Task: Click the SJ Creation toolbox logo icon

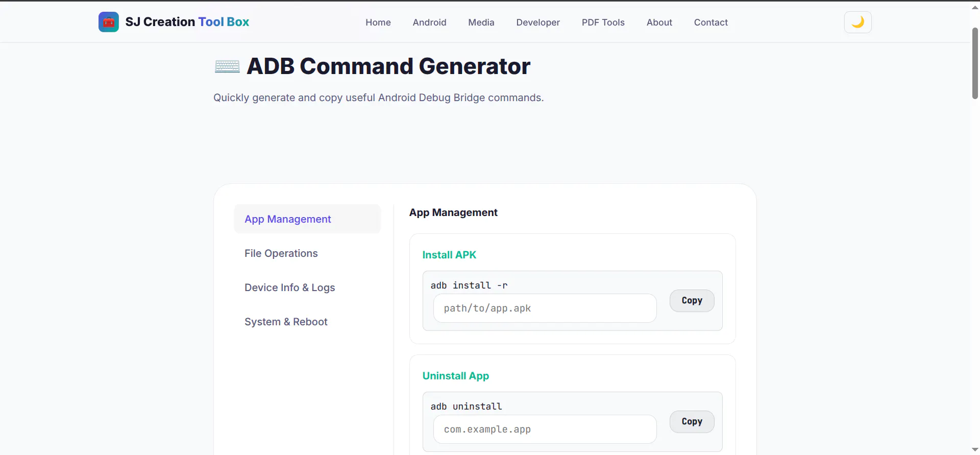Action: pos(108,22)
